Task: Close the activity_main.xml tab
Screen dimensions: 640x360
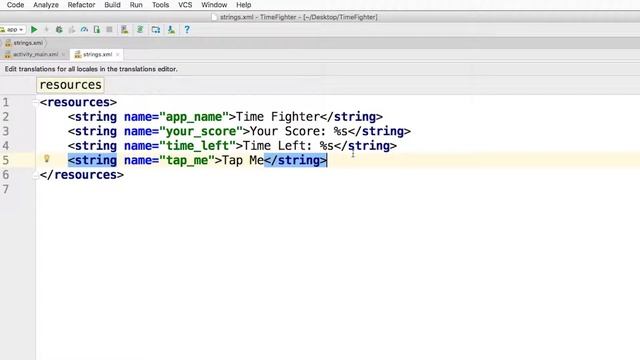Action: (x=64, y=54)
